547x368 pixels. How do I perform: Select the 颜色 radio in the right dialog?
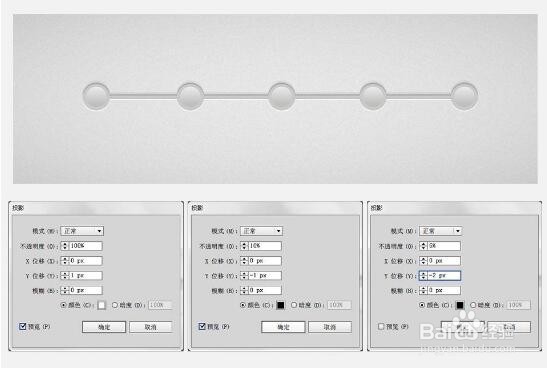pos(422,305)
